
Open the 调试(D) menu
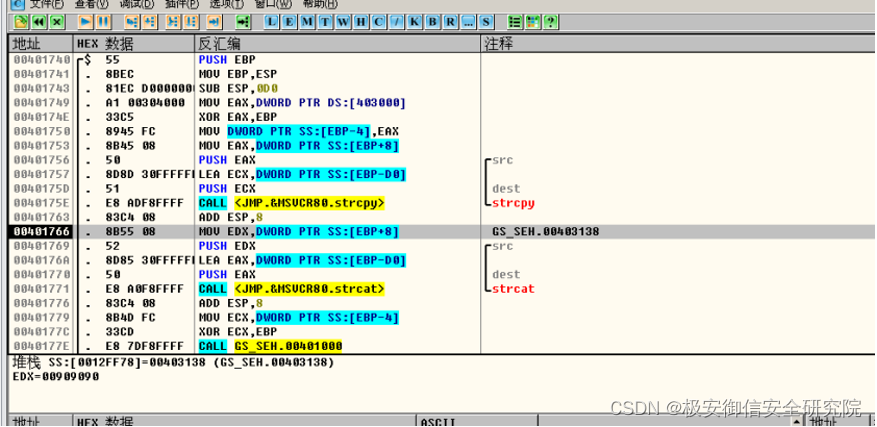tap(137, 4)
